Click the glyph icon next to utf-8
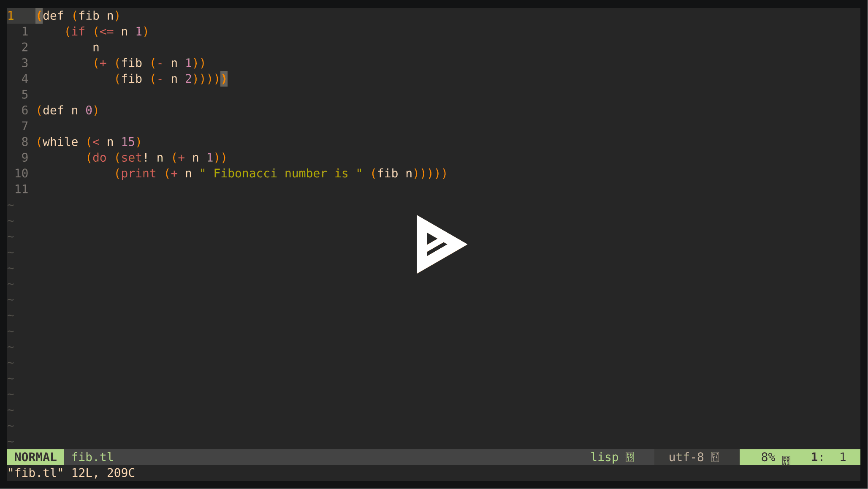The width and height of the screenshot is (868, 489). point(715,457)
